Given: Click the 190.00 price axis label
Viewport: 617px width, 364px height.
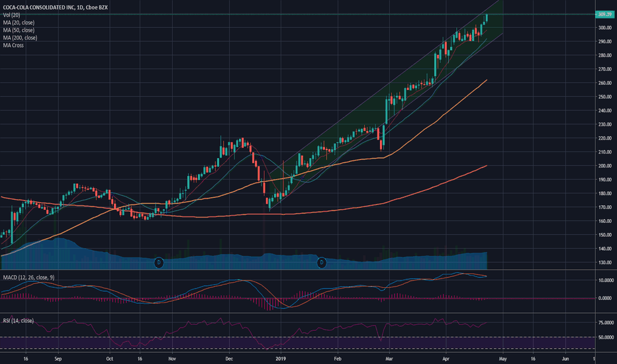Looking at the screenshot, I should point(605,180).
